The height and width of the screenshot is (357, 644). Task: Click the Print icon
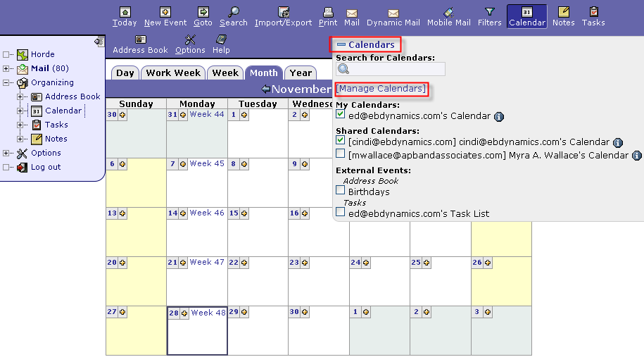(328, 12)
